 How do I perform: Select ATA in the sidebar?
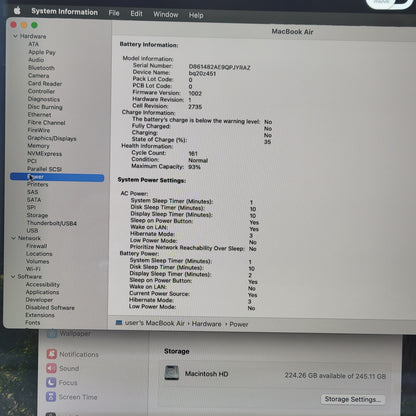pos(33,44)
